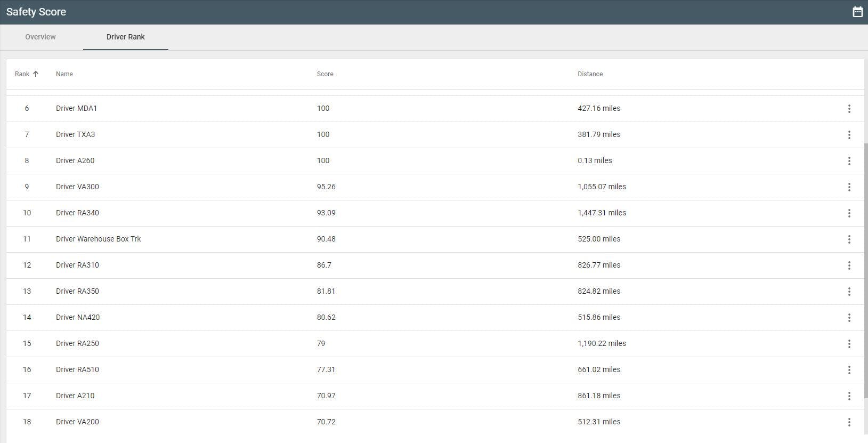
Task: Open row actions for Driver RA310
Action: click(x=849, y=265)
